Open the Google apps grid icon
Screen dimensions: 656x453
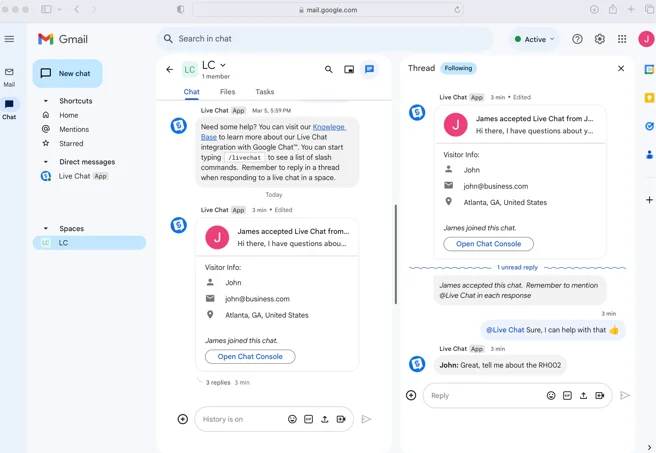coord(622,39)
